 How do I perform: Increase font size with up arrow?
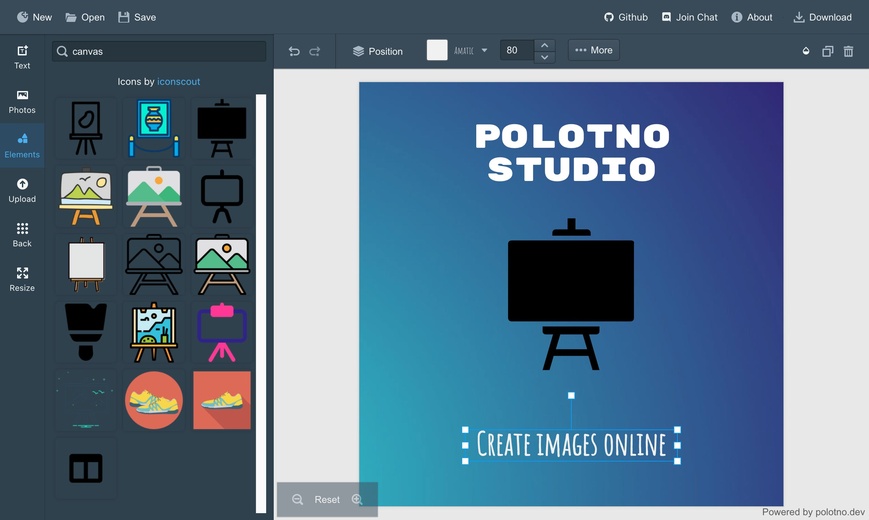tap(544, 45)
